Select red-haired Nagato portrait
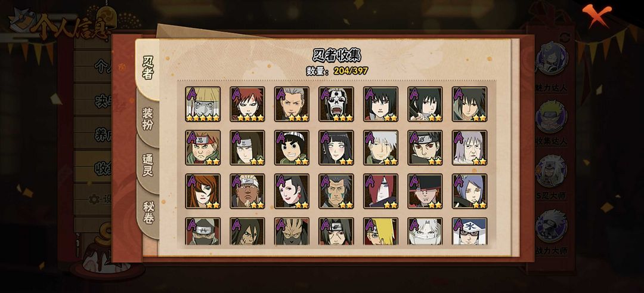 [x=380, y=191]
